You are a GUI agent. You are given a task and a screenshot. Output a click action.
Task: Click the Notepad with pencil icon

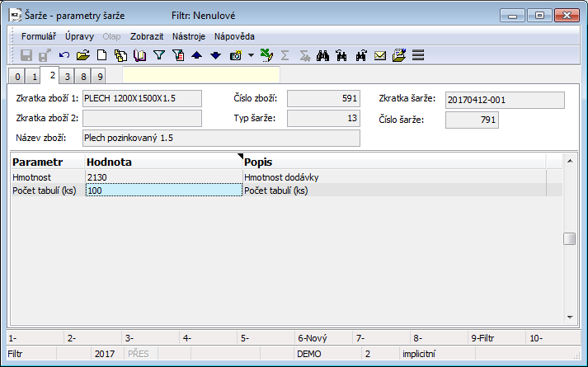click(x=399, y=55)
